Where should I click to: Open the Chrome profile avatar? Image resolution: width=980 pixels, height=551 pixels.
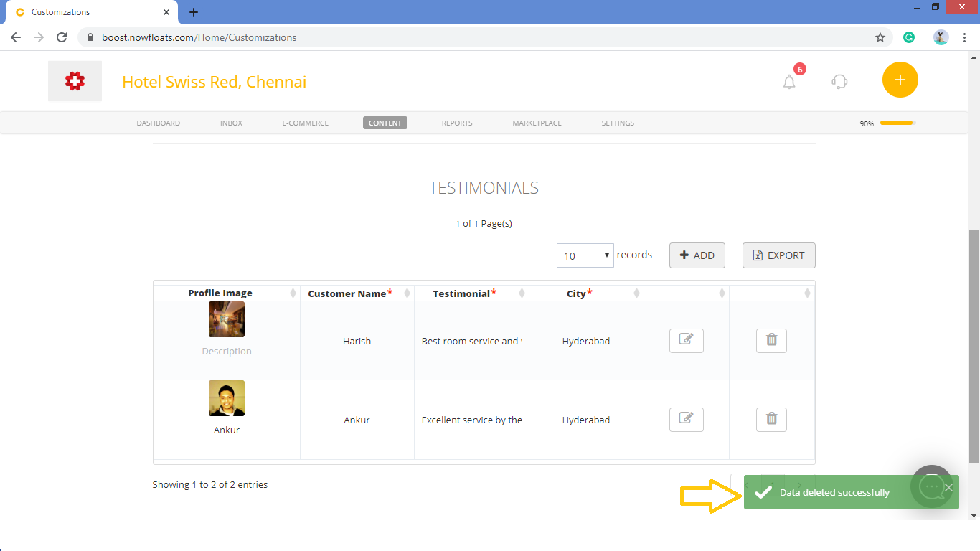(x=941, y=37)
